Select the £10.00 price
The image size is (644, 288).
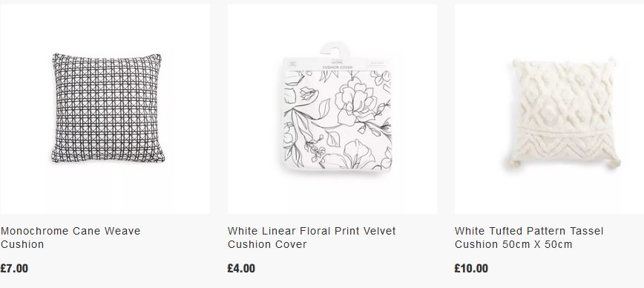[471, 269]
